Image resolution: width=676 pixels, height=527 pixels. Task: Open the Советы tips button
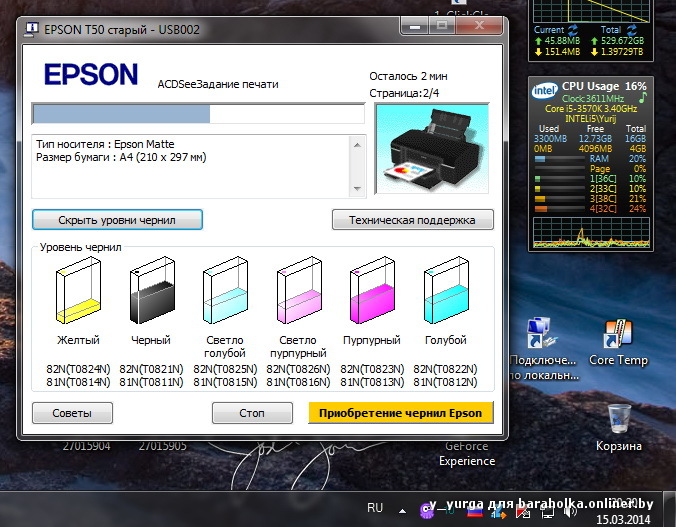click(72, 413)
